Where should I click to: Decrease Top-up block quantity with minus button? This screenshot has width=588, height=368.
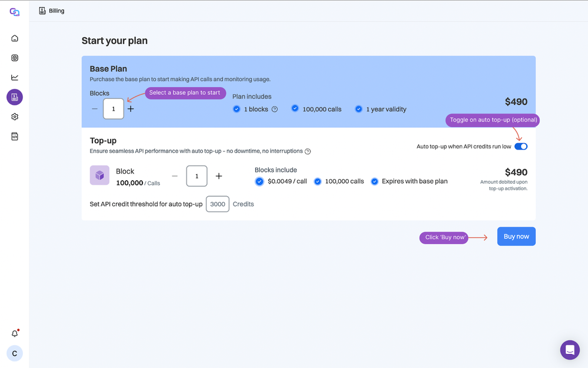(x=175, y=176)
